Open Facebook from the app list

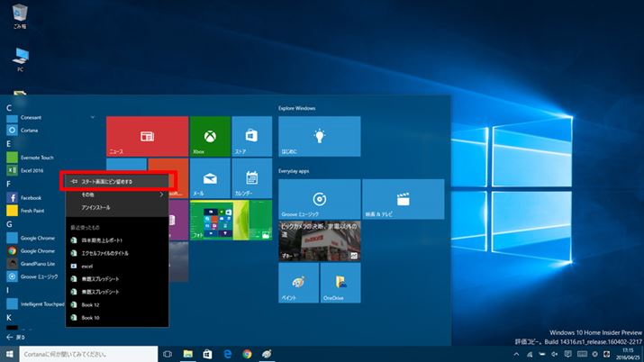click(x=31, y=197)
